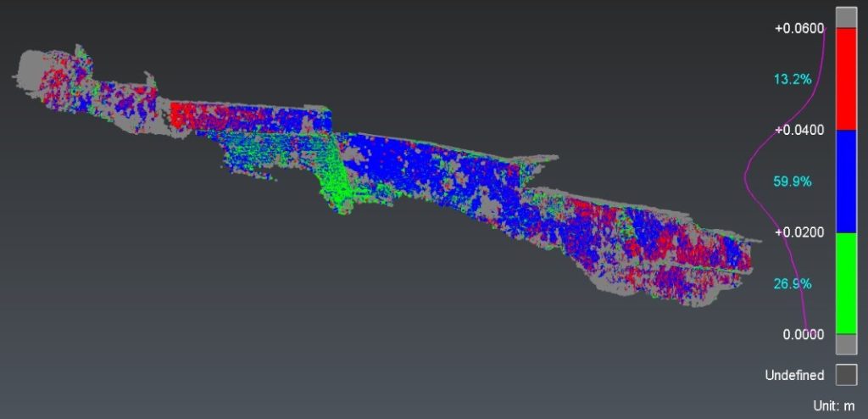Click the Unit: m label
This screenshot has height=419, width=868.
834,405
